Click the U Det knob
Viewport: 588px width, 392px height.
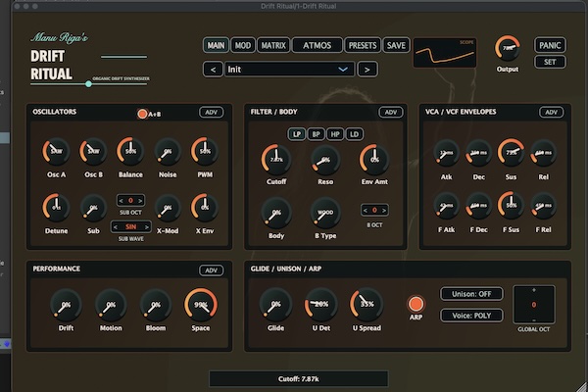point(321,304)
